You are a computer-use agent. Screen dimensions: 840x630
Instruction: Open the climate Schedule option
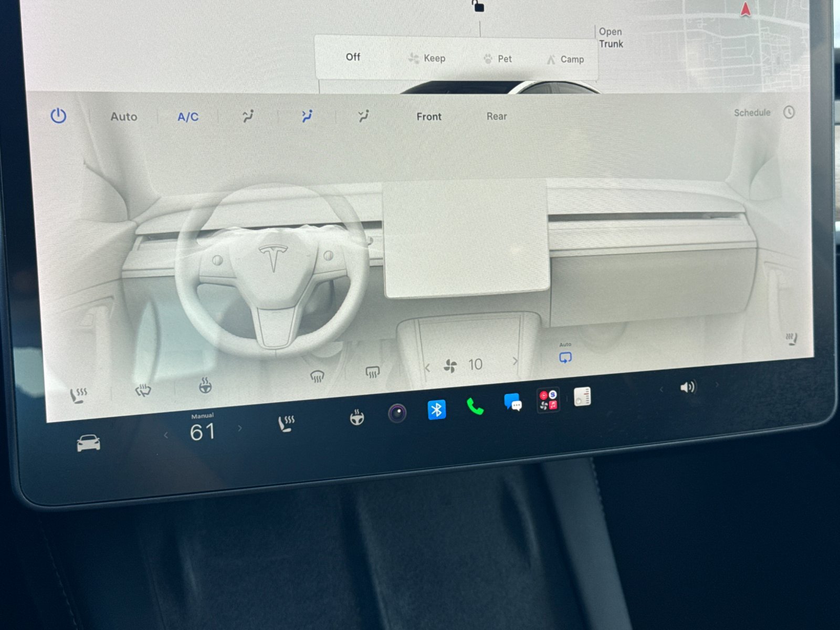coord(752,112)
